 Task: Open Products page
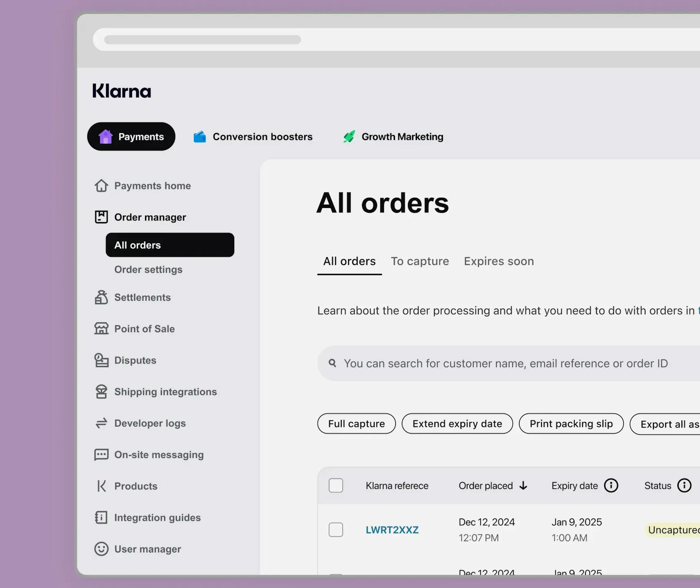click(127, 486)
